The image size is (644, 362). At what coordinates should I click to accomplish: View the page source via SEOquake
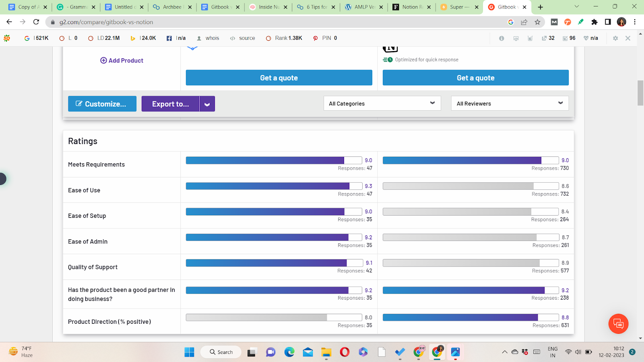pos(242,38)
